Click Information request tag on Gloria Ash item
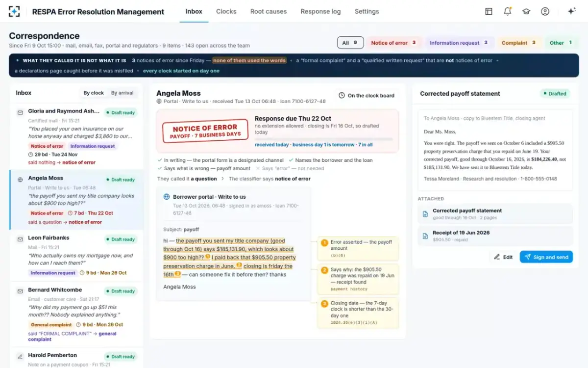588x368 pixels. point(93,146)
